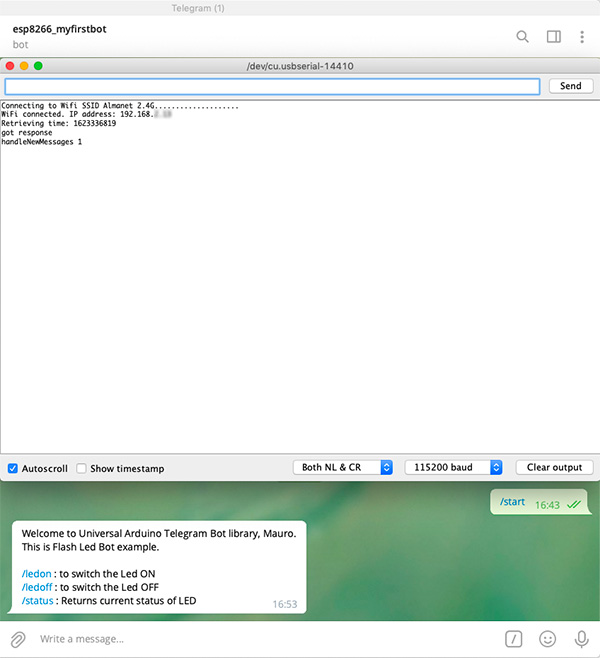This screenshot has height=658, width=600.
Task: Click the /ledoff command link
Action: pyautogui.click(x=37, y=587)
